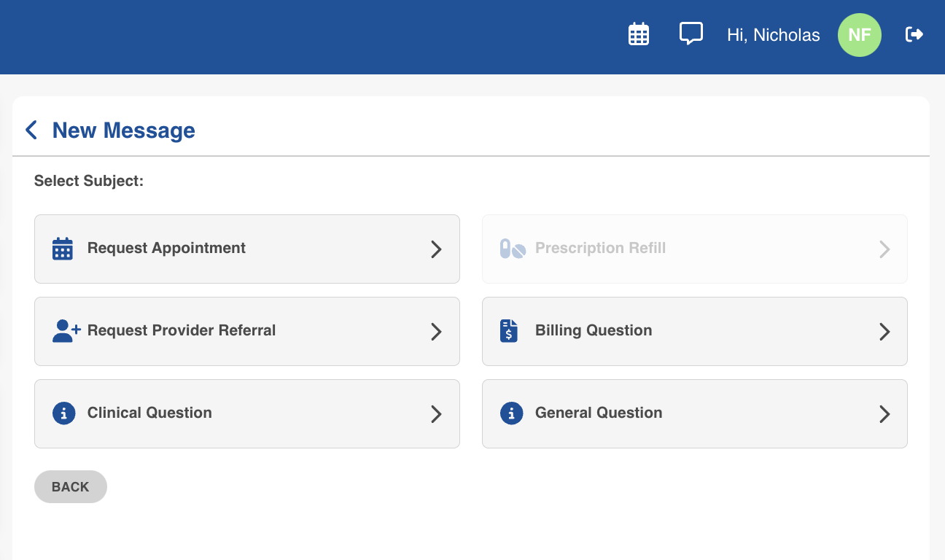Click the Request Appointment calendar icon
945x560 pixels.
point(63,249)
